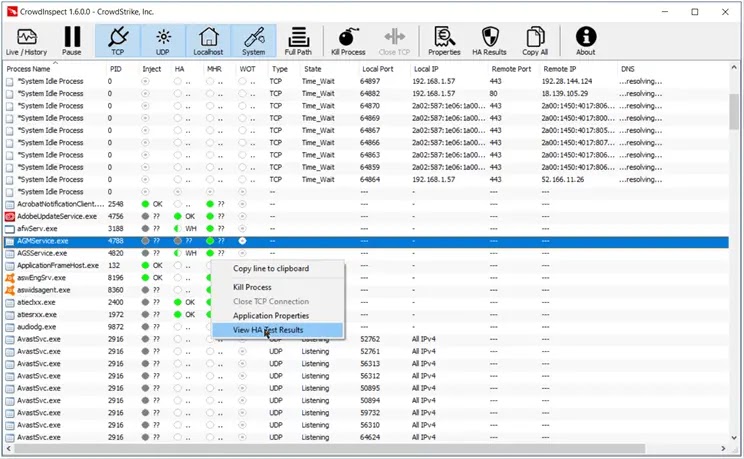Sort by WOT column header
This screenshot has width=744, height=459.
[247, 69]
